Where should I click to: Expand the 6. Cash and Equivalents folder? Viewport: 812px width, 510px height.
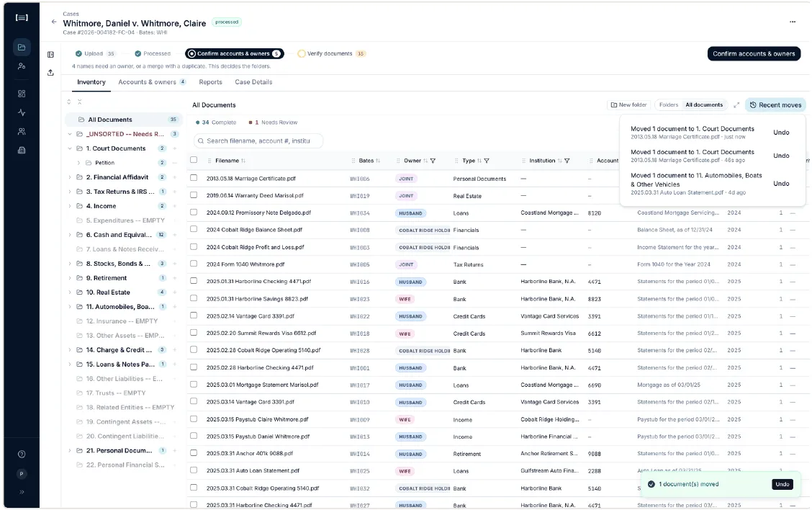[70, 235]
